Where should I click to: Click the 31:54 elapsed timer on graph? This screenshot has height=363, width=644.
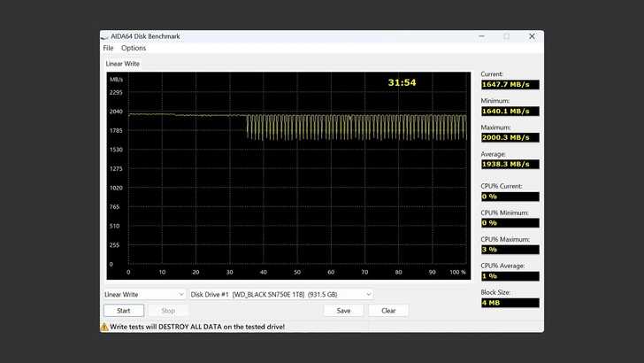(x=402, y=82)
